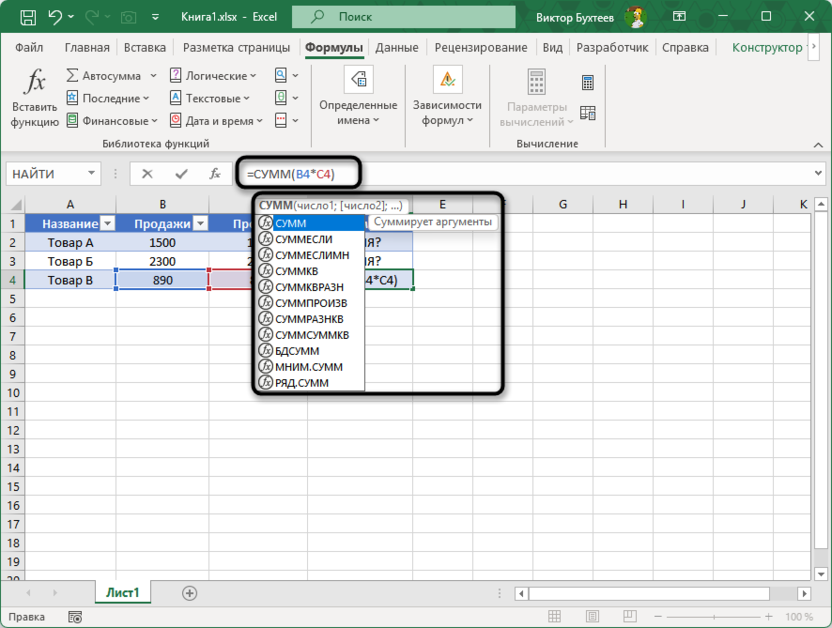Cancel formula entry with the X icon

pos(147,174)
